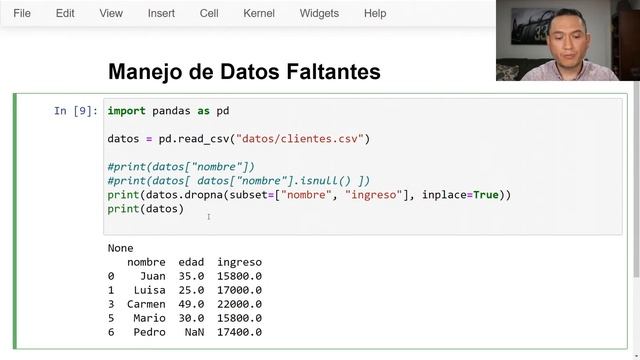The height and width of the screenshot is (360, 640).
Task: Click the dropna subset code line
Action: 309,195
